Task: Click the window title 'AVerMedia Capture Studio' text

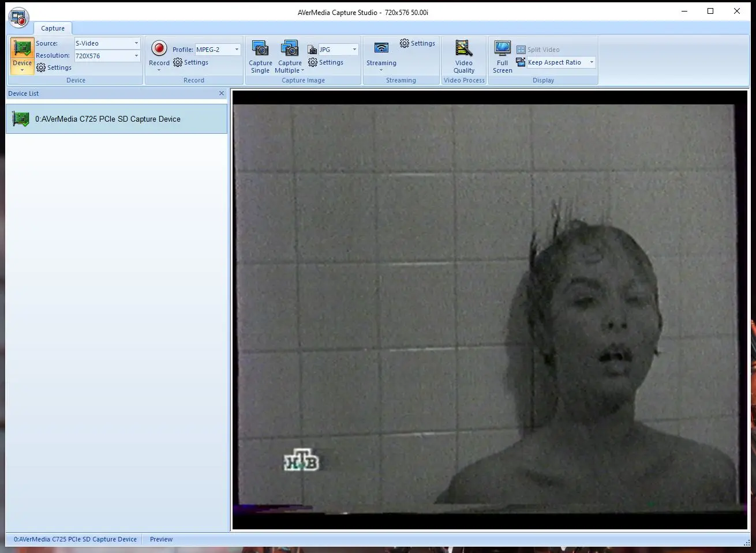Action: click(338, 12)
